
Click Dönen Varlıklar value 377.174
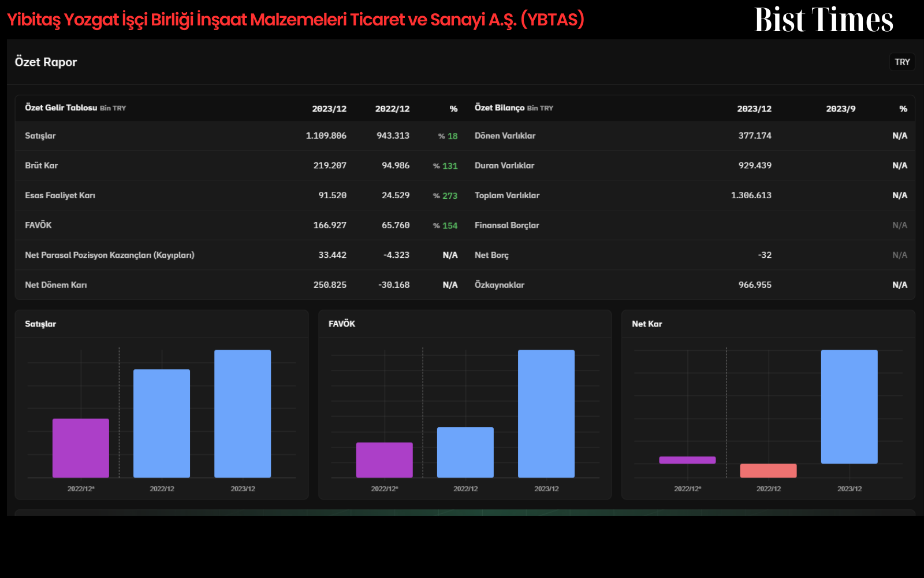click(755, 136)
